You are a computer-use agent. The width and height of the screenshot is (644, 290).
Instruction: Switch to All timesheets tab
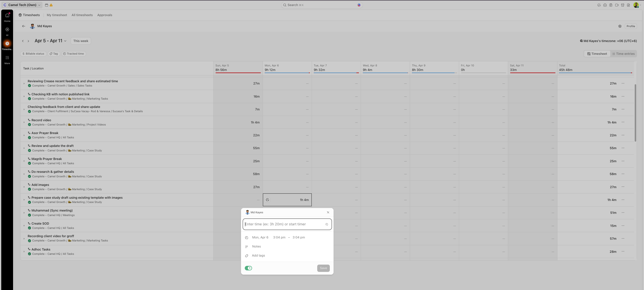82,15
